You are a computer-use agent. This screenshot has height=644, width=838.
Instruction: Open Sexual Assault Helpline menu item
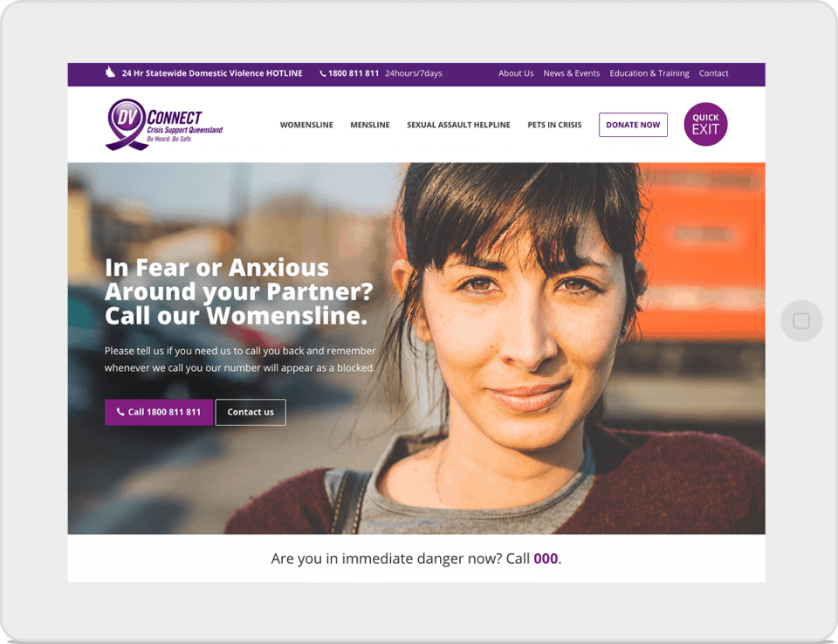(458, 125)
